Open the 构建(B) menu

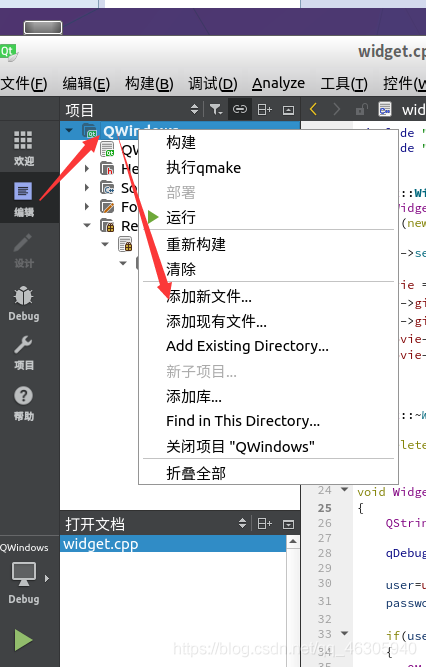[149, 83]
